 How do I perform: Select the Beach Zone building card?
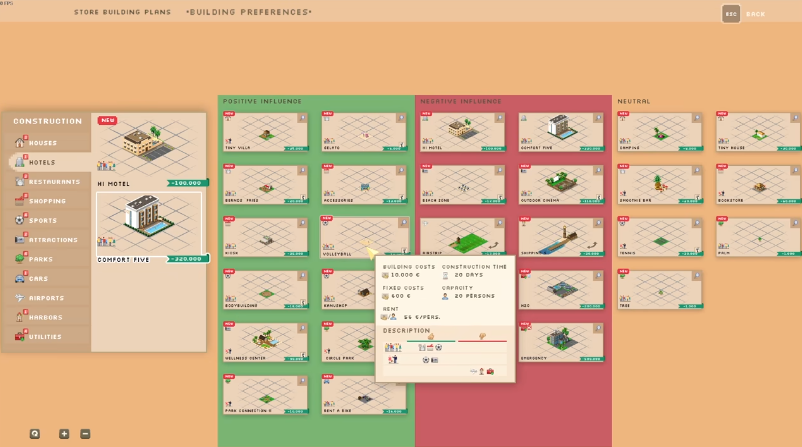(x=462, y=184)
